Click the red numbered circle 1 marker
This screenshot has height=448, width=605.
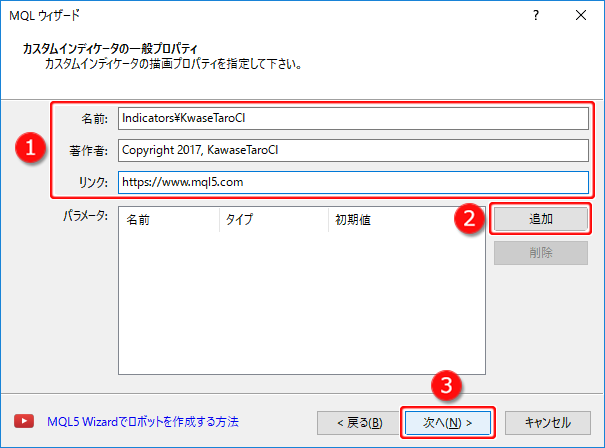pyautogui.click(x=33, y=148)
